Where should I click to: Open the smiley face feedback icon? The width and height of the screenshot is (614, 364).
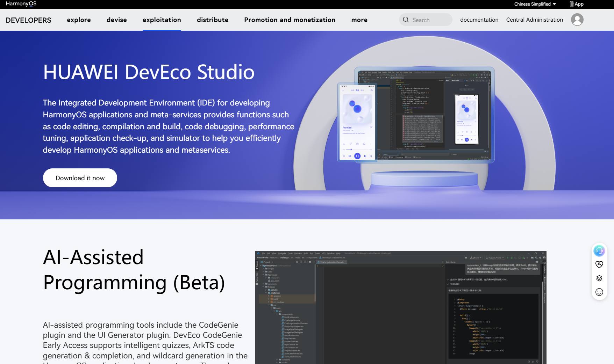click(599, 292)
